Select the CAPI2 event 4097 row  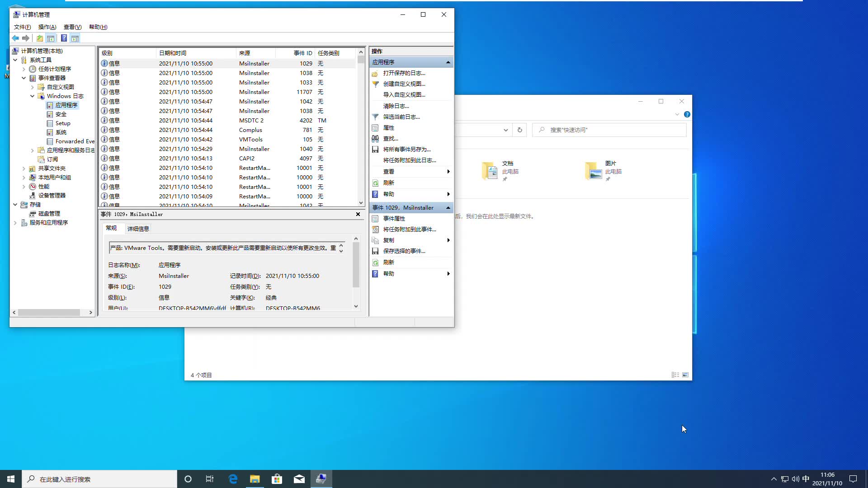[x=227, y=159]
